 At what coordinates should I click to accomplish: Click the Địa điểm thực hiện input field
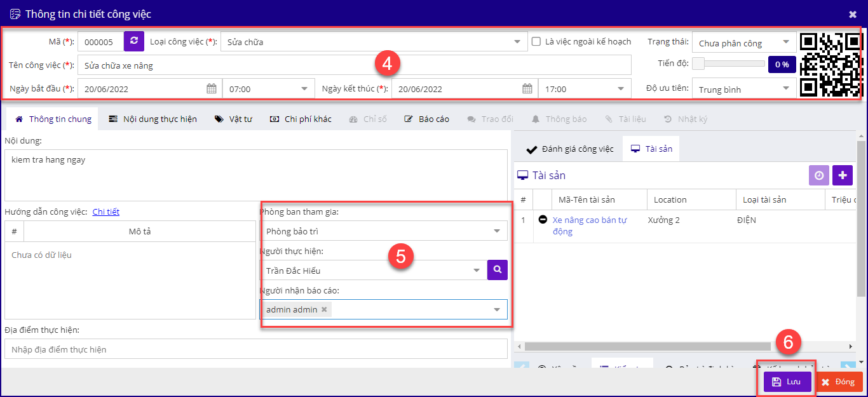[x=256, y=349]
